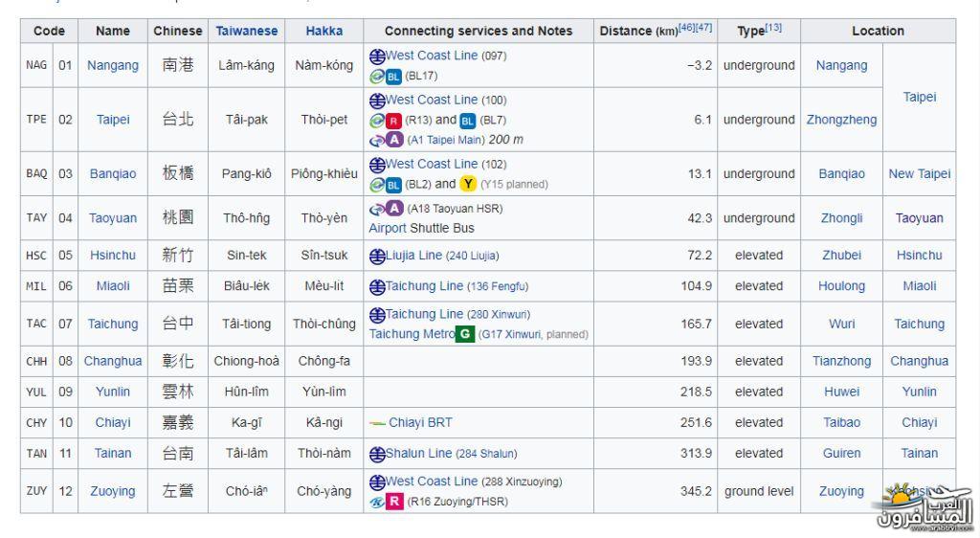Open the Airport Shuttle Bus link
The width and height of the screenshot is (980, 538).
coord(387,229)
